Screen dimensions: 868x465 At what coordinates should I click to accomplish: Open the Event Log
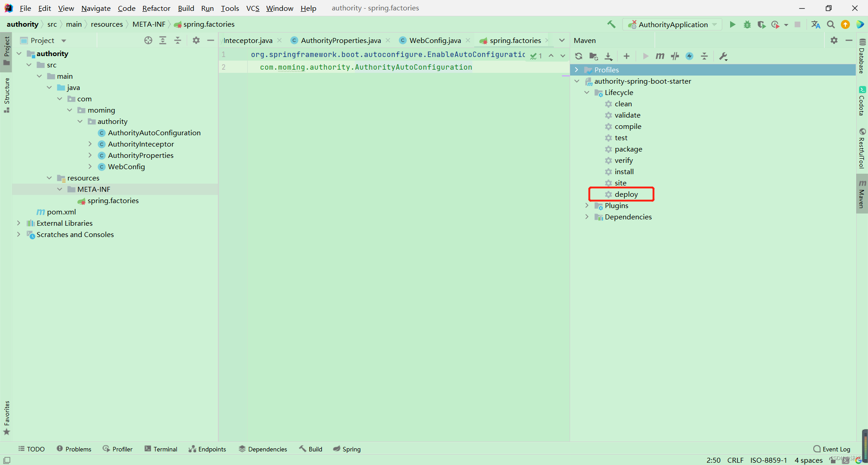point(836,449)
